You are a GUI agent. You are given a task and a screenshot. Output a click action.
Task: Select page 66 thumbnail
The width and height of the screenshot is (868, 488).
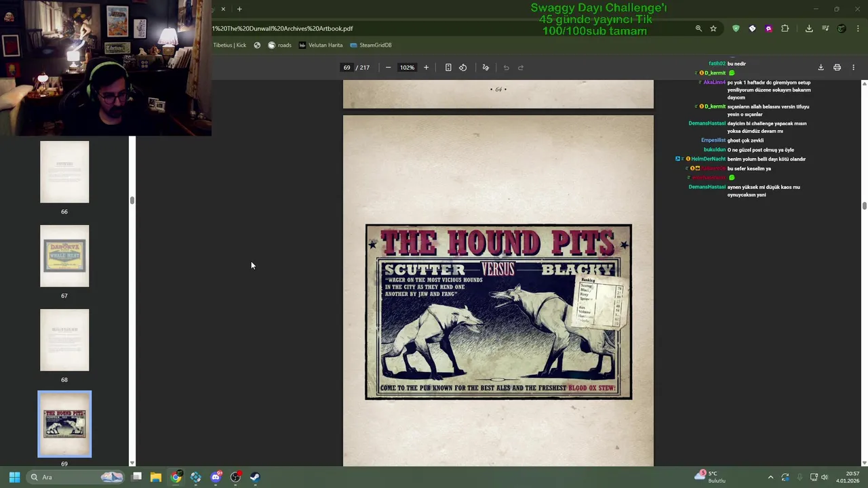[64, 172]
